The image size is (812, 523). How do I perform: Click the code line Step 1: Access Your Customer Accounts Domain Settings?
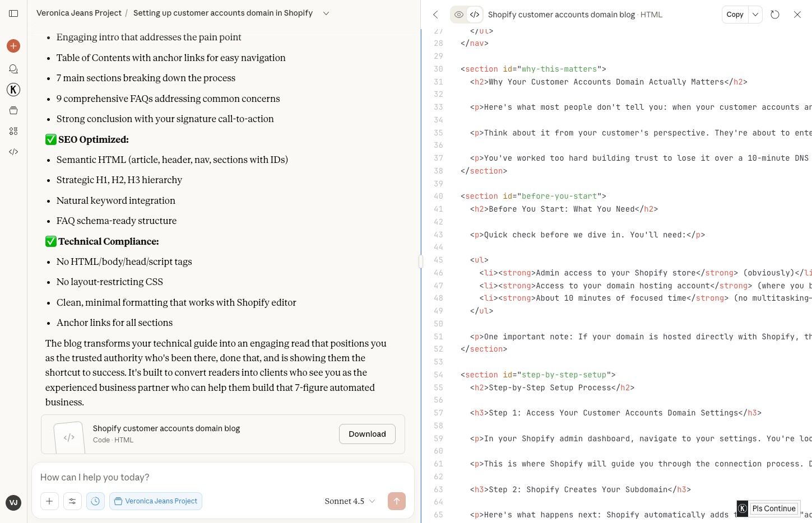(x=615, y=413)
